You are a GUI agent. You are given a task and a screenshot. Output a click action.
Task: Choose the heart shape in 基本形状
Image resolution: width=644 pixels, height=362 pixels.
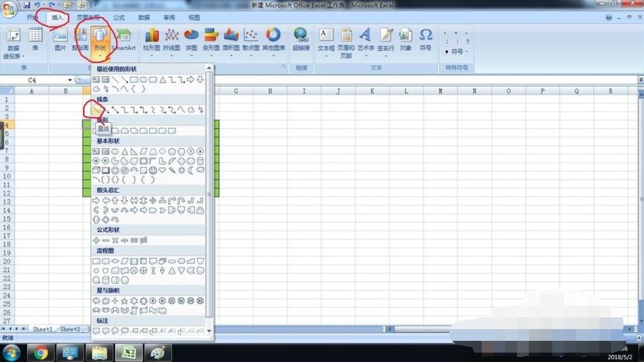tap(162, 170)
